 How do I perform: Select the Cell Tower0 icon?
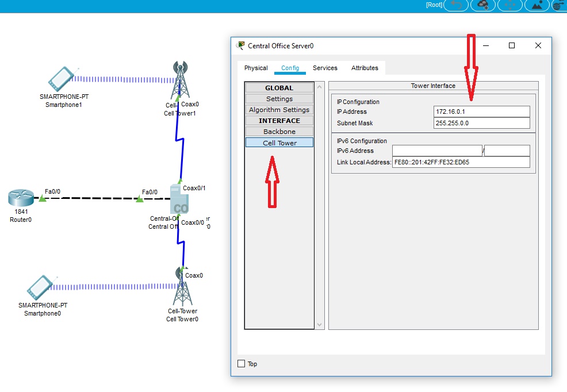[182, 290]
